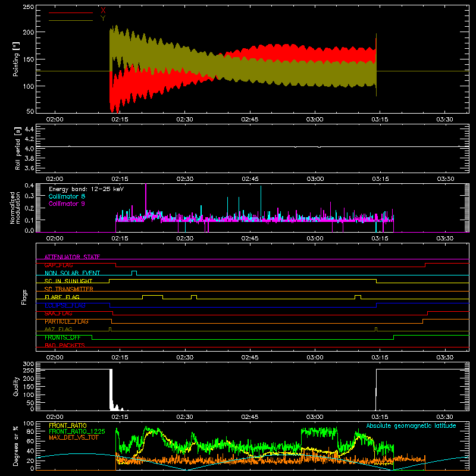
Task: Select the red 'X' legend label
Action: tap(103, 10)
